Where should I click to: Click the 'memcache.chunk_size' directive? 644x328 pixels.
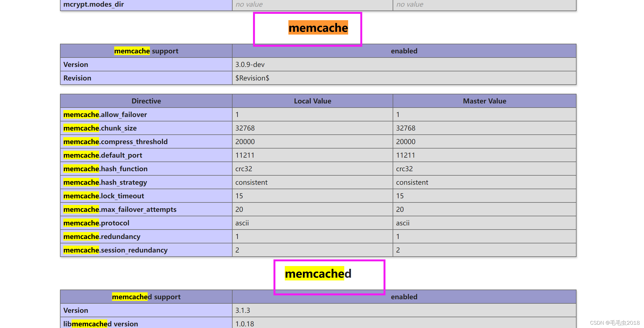[100, 128]
